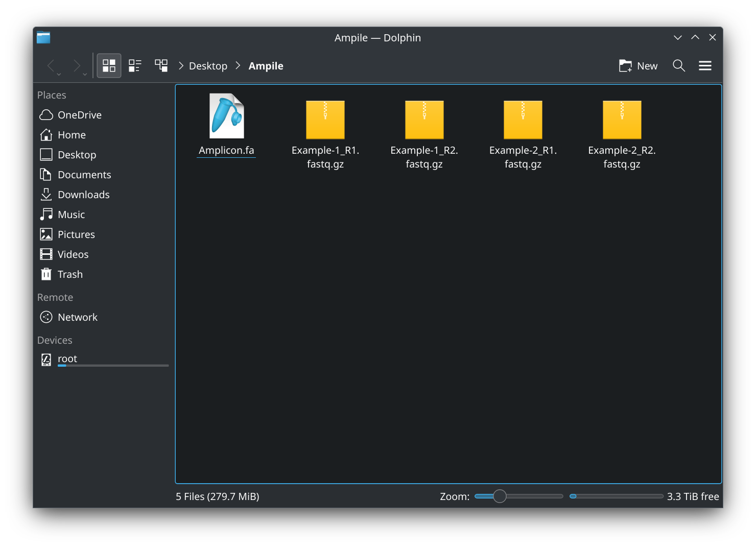The image size is (756, 547).
Task: Switch to Icons view mode
Action: tap(109, 65)
